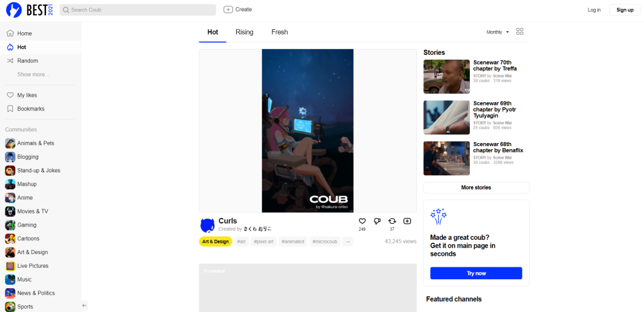The width and height of the screenshot is (644, 312).
Task: Click the magnifier icon in search
Action: [x=66, y=10]
